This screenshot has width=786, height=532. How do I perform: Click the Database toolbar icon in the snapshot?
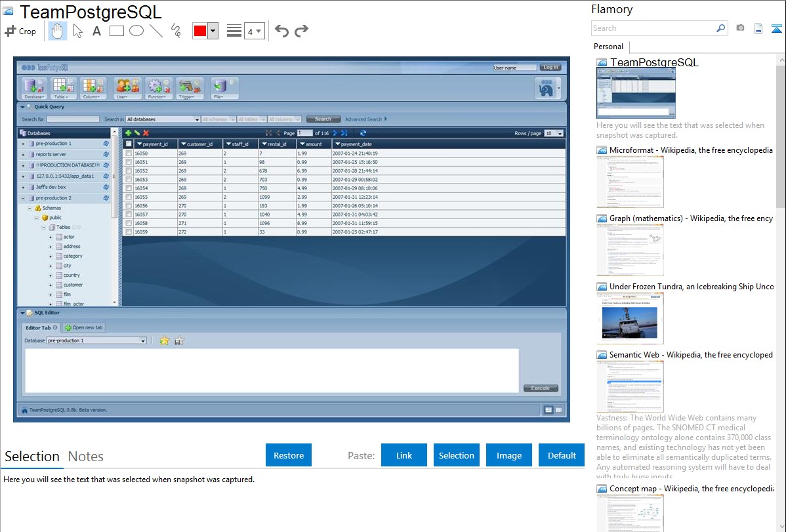click(35, 89)
